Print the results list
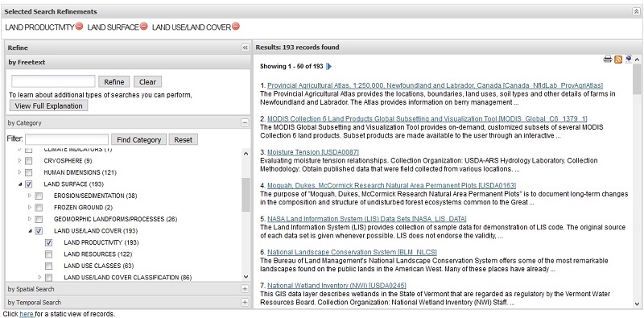 pos(608,59)
